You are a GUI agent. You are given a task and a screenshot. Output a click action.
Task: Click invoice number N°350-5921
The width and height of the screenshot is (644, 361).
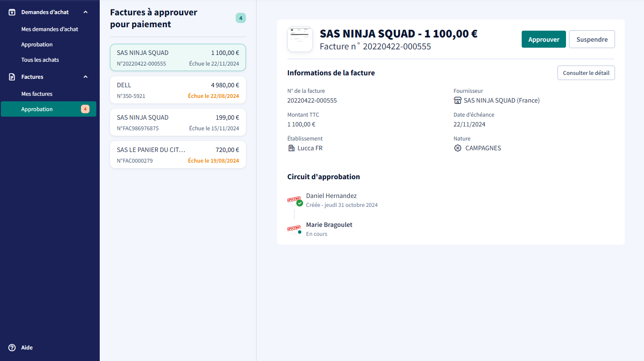(x=131, y=96)
